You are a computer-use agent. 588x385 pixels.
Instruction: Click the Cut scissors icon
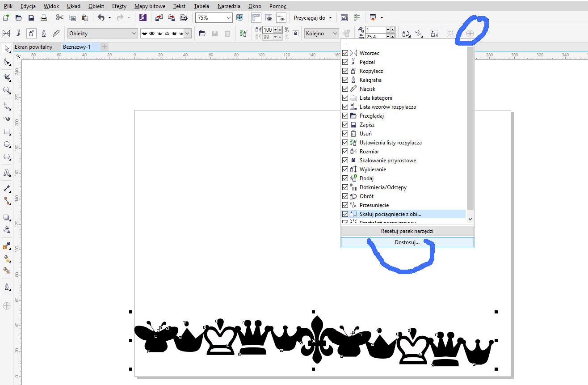coord(60,18)
